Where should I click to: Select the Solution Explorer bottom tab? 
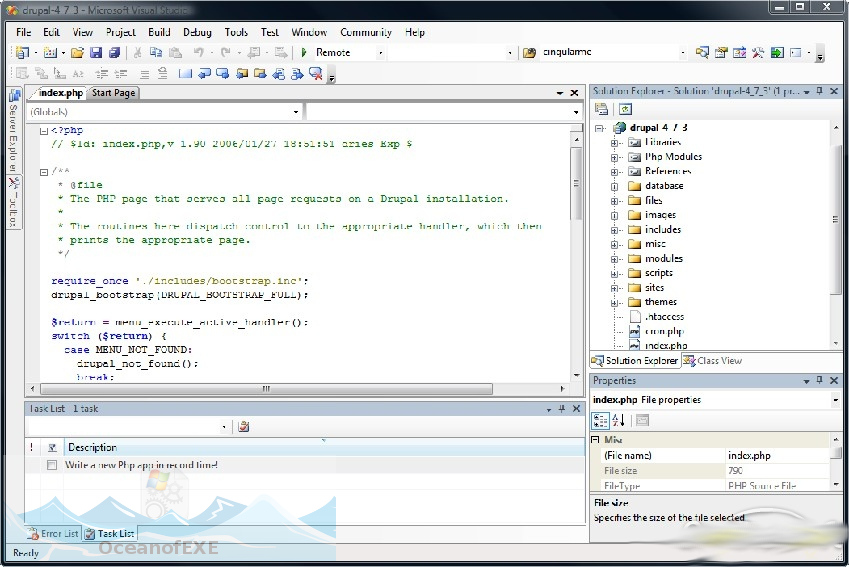pos(634,361)
